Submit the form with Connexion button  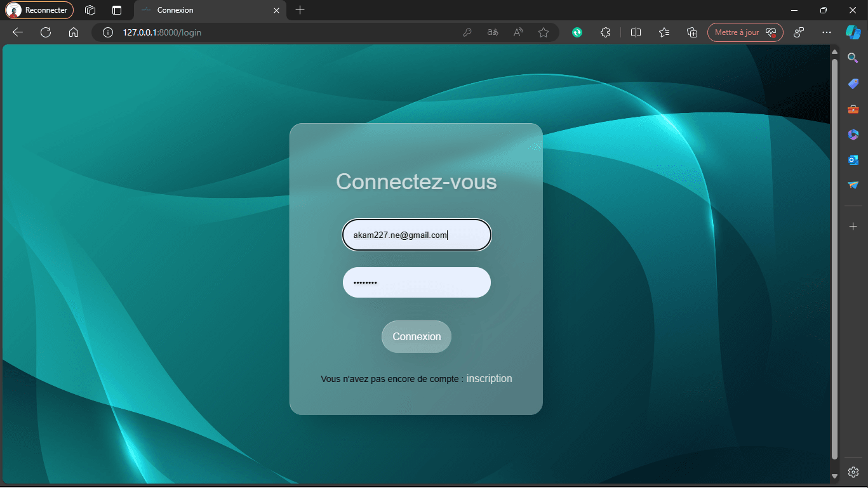click(x=417, y=336)
